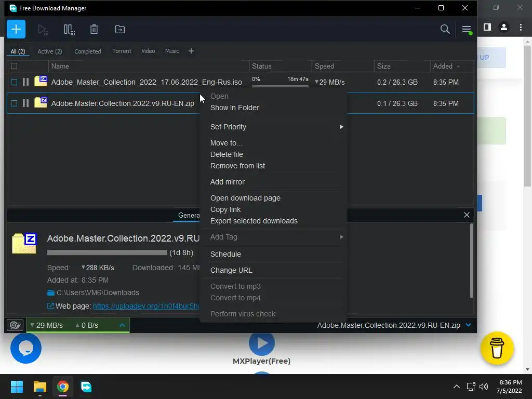
Task: Open the Torrent filter tab
Action: (122, 51)
